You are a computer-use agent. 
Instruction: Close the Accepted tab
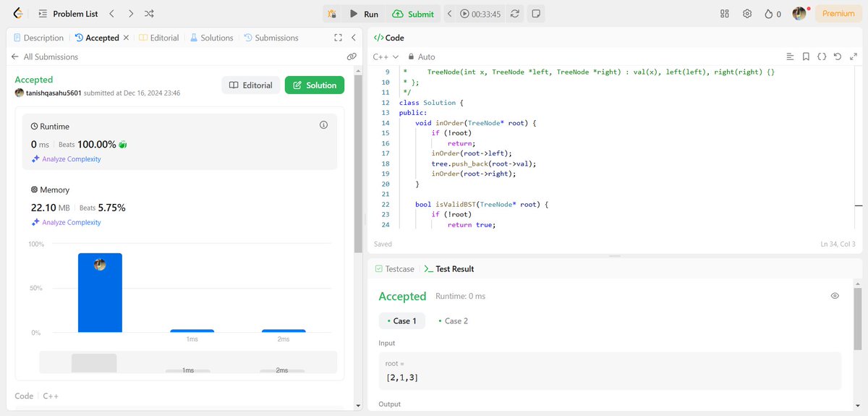[x=127, y=38]
